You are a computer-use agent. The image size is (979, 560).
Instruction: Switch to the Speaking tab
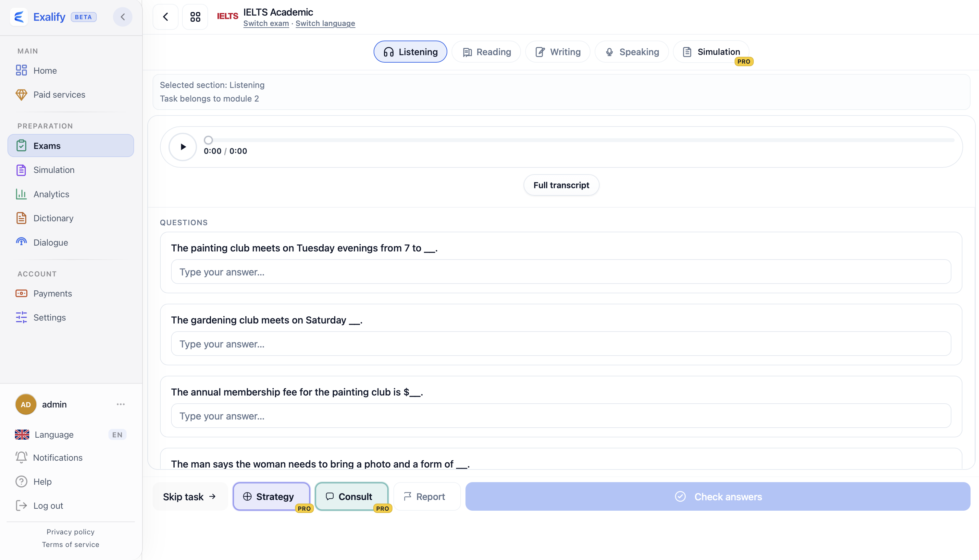632,52
